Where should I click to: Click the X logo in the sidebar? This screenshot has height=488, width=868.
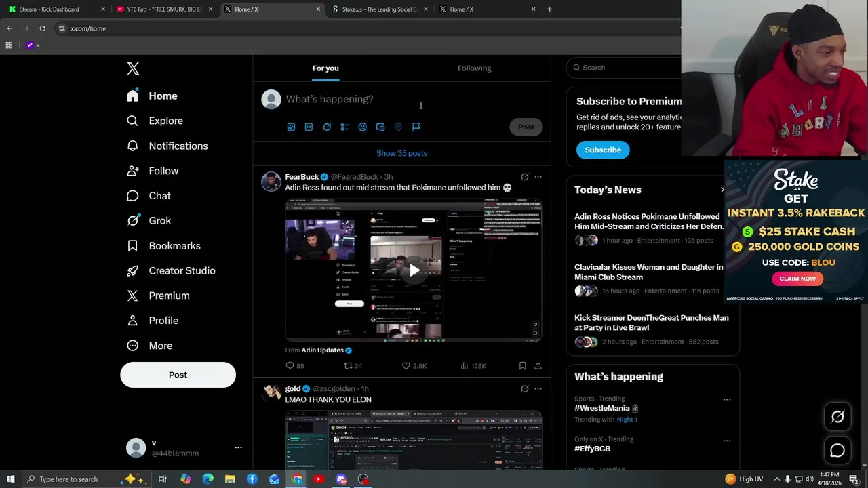133,68
